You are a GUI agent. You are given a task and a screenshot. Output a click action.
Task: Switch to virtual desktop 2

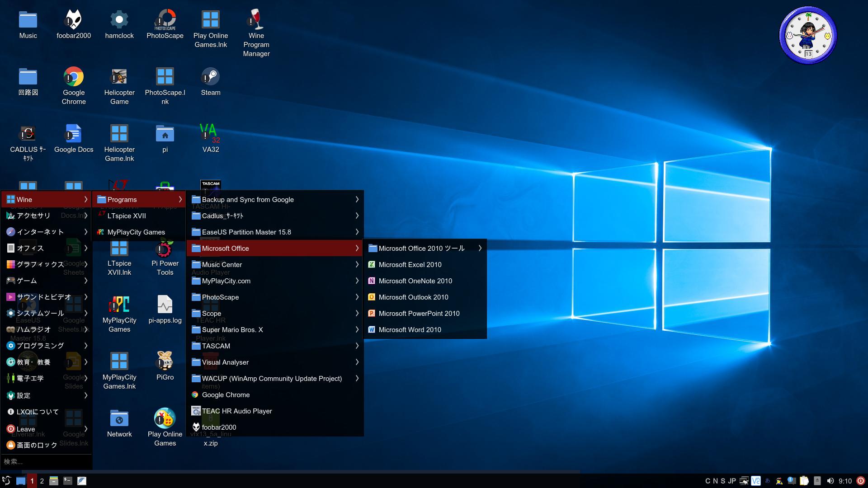[42, 481]
